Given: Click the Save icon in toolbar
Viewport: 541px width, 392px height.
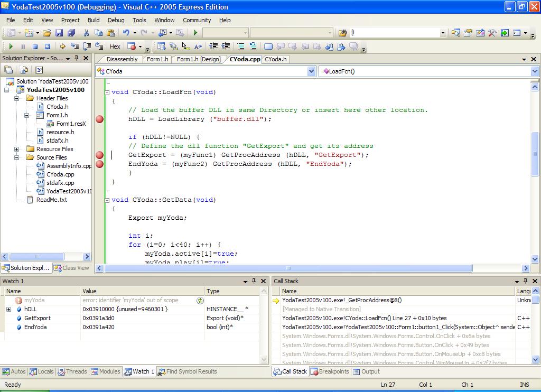Looking at the screenshot, I should click(59, 33).
